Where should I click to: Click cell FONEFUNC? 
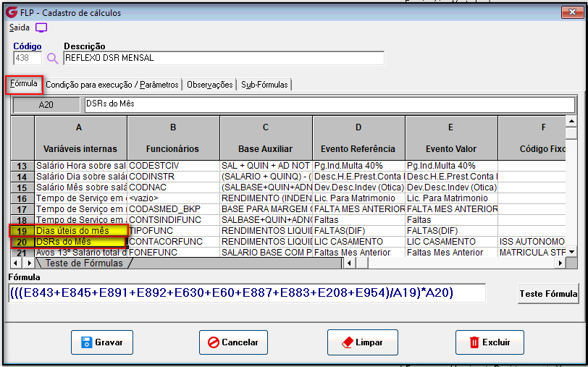(x=173, y=253)
